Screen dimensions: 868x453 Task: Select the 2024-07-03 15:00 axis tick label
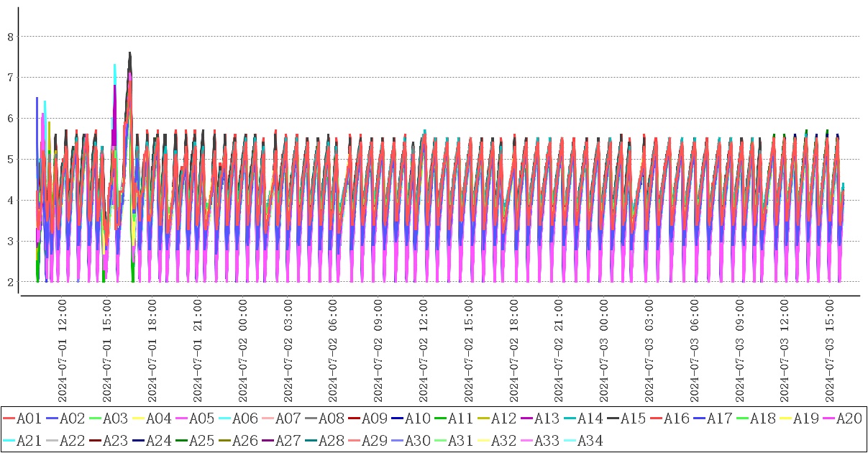[829, 352]
